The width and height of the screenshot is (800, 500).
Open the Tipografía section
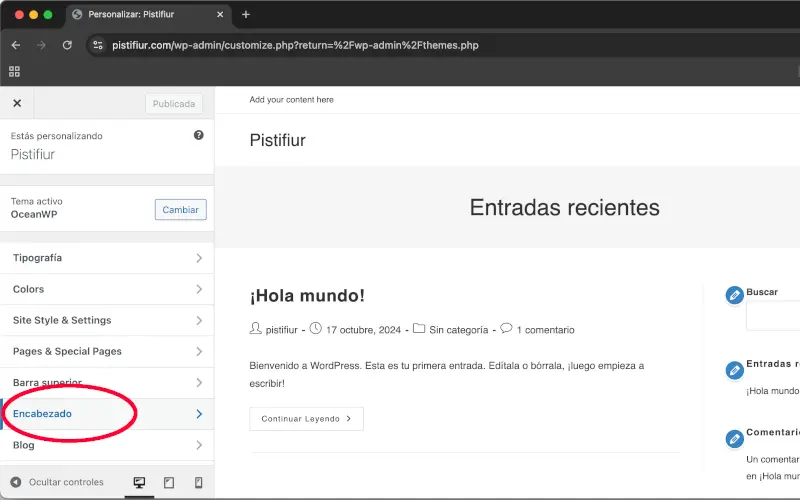107,258
